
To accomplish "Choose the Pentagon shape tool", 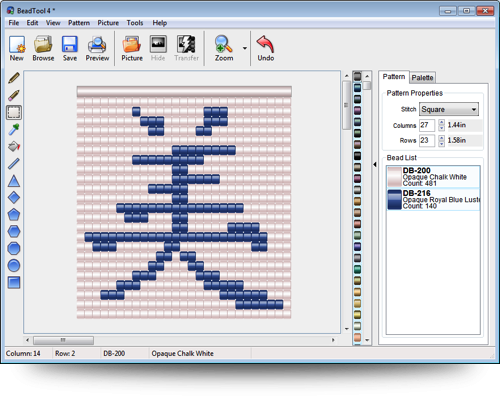I will (x=14, y=214).
